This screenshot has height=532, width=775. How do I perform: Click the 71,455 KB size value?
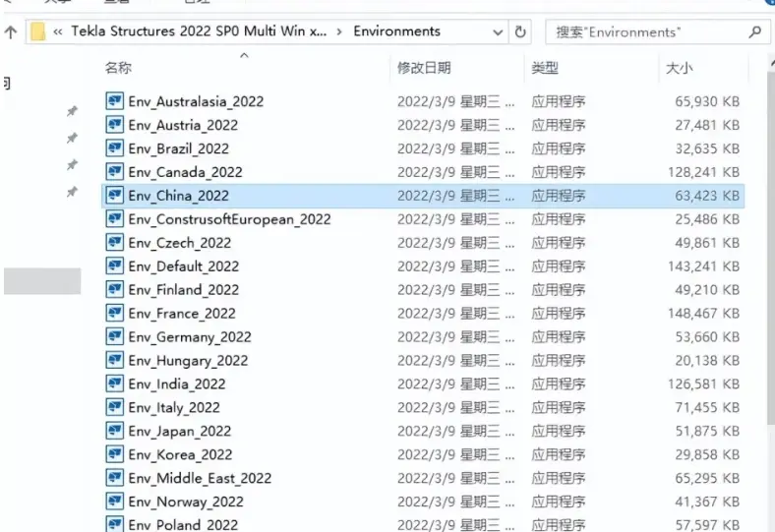point(707,407)
